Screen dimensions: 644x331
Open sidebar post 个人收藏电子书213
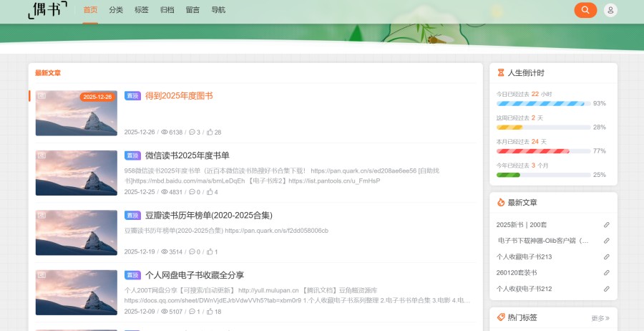point(524,256)
